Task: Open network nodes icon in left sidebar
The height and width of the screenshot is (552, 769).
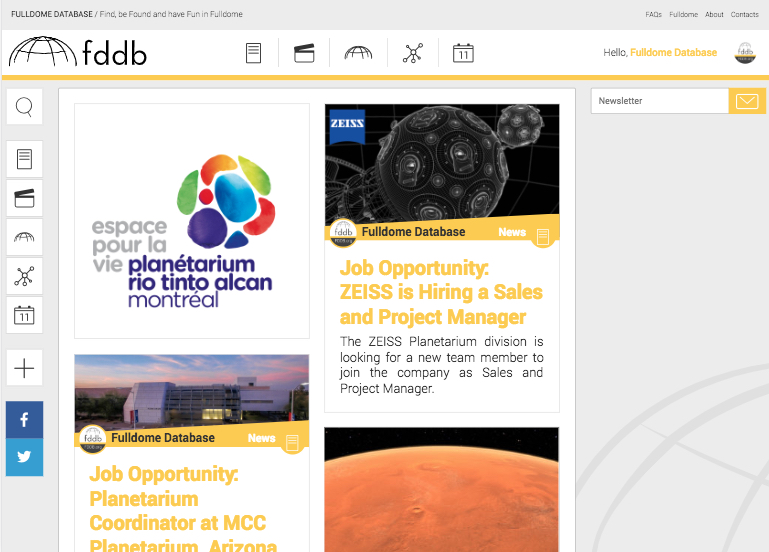Action: point(25,276)
